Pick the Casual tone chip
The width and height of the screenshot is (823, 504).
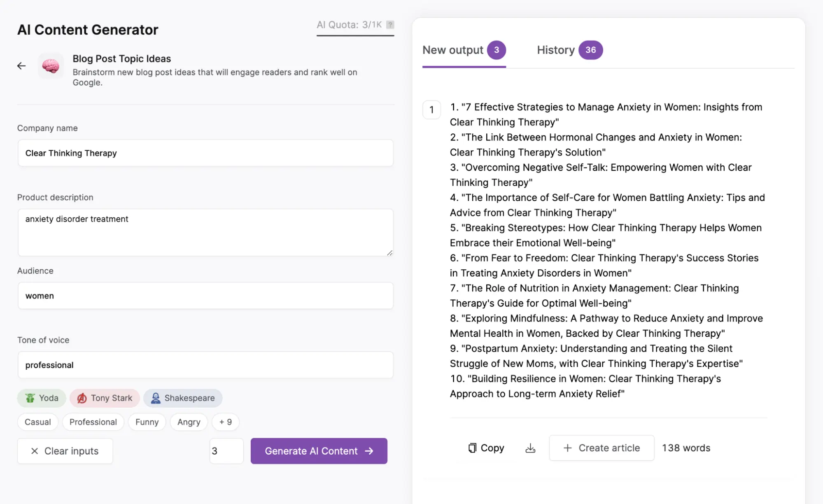click(37, 422)
